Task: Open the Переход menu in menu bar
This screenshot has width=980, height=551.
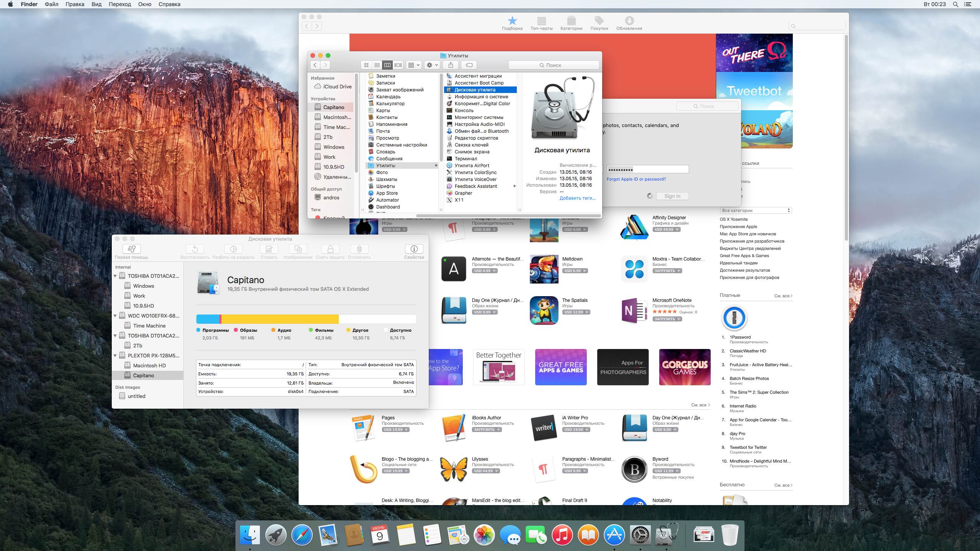Action: coord(119,4)
